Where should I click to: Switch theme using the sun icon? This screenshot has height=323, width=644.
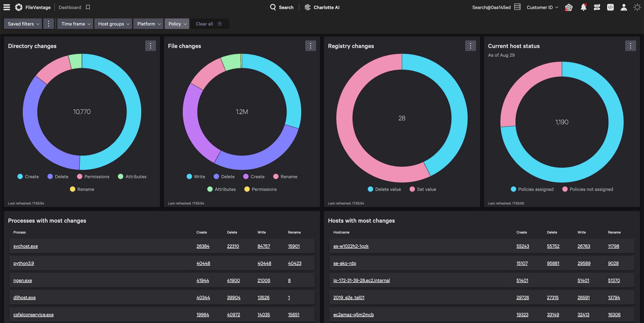[x=637, y=7]
